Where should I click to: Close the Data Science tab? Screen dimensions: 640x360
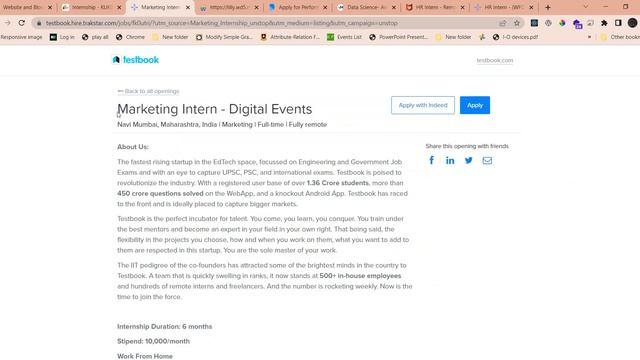tap(394, 7)
